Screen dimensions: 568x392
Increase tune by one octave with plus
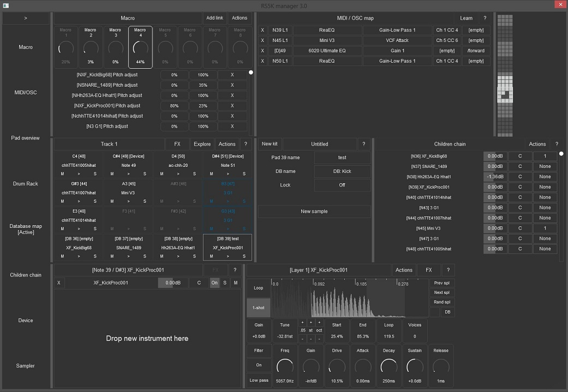[319, 322]
